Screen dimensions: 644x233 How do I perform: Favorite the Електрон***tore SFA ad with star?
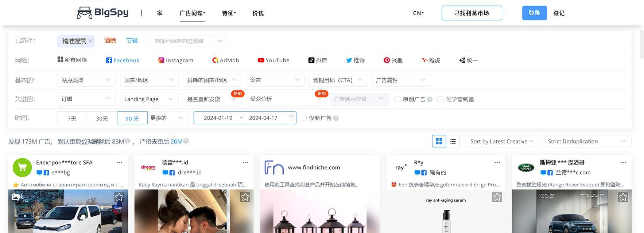119,197
